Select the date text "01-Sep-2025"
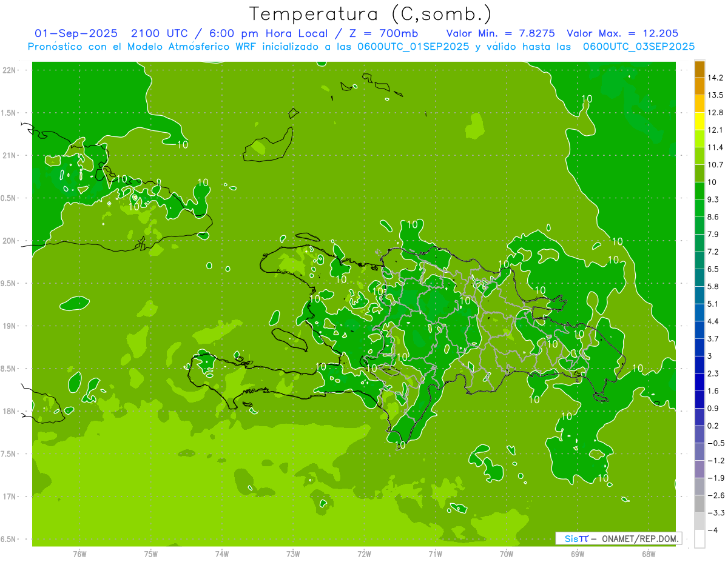Image resolution: width=728 pixels, height=562 pixels. click(75, 33)
